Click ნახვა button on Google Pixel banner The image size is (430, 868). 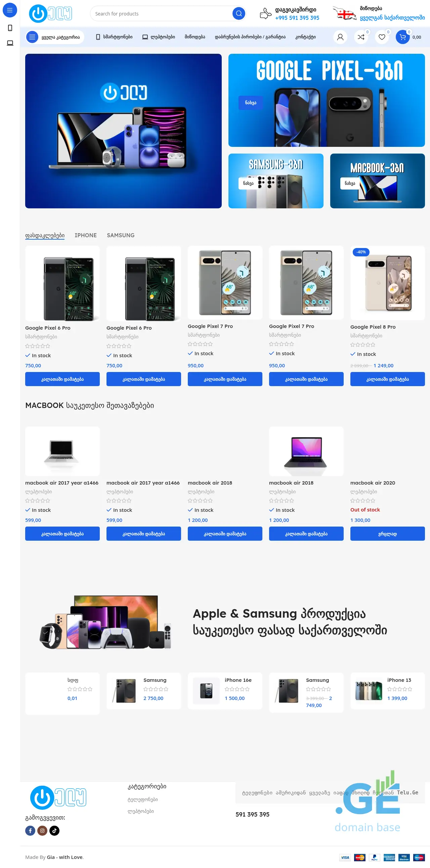[x=251, y=103]
